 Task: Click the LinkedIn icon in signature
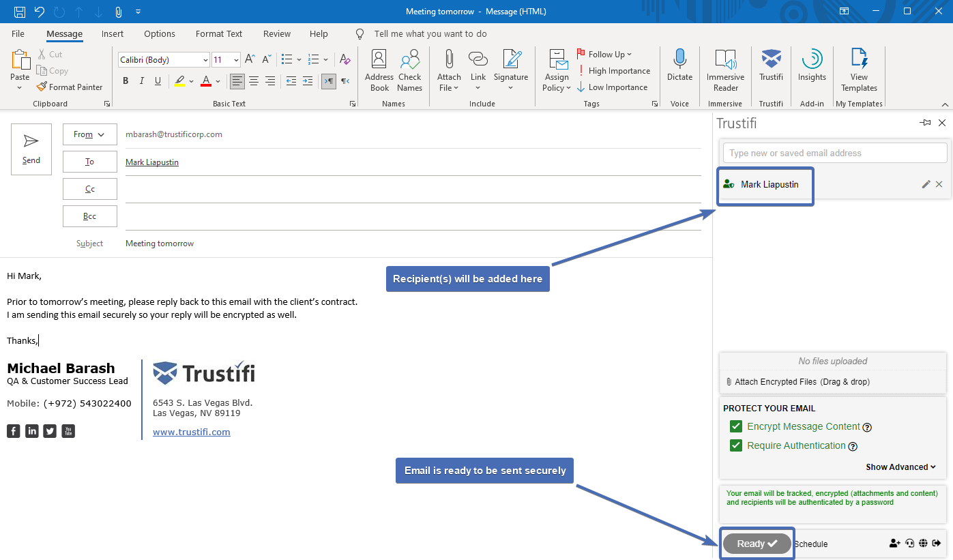tap(32, 431)
